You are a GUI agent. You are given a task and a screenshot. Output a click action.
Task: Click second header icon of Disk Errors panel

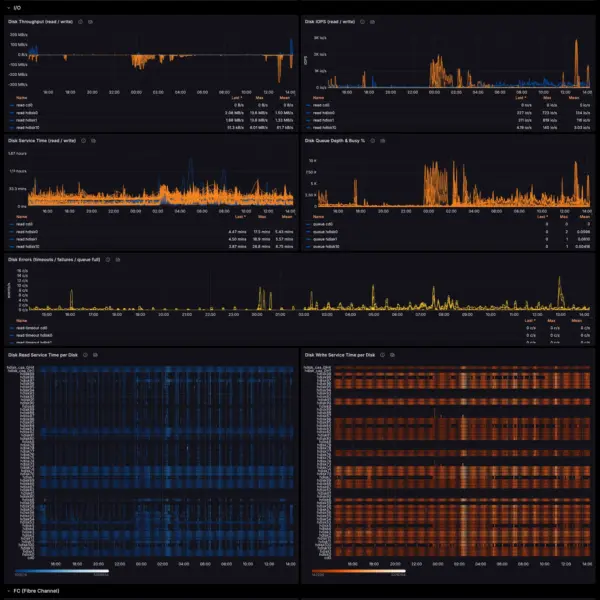point(118,259)
